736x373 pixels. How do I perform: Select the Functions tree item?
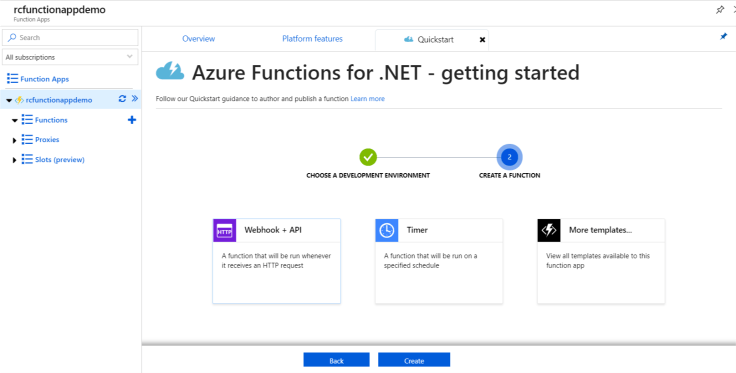pos(51,120)
